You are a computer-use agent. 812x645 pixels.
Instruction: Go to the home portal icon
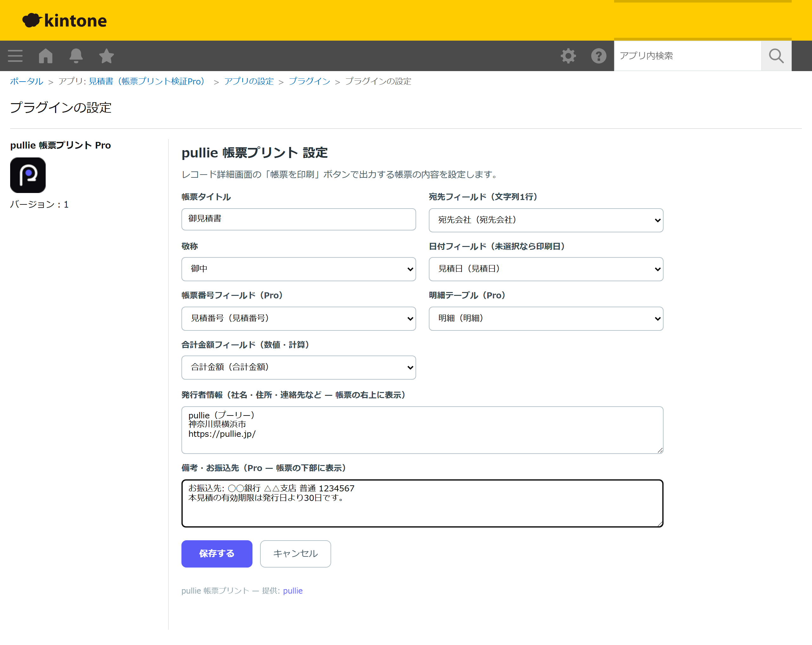coord(46,56)
